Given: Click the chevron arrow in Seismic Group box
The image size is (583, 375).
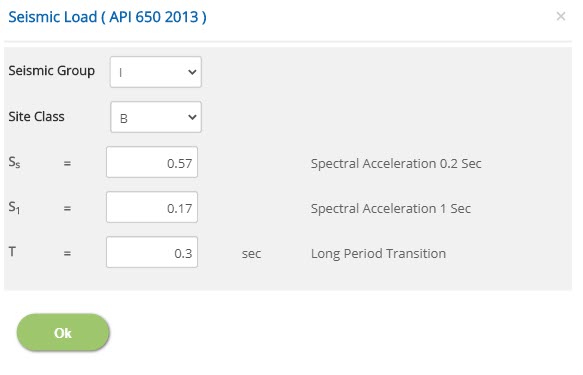Looking at the screenshot, I should coord(192,72).
